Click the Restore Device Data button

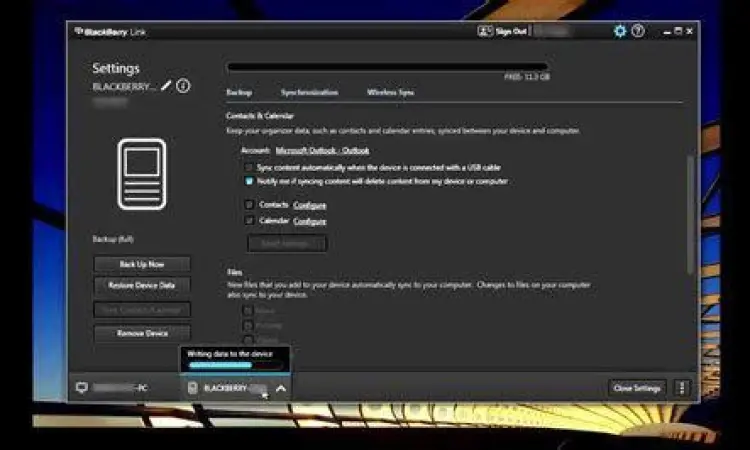pyautogui.click(x=142, y=285)
